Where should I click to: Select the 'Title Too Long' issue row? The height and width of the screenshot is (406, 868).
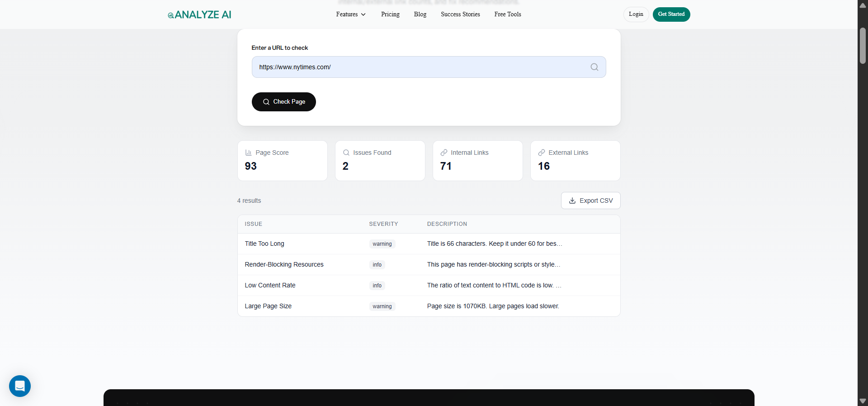coord(429,244)
